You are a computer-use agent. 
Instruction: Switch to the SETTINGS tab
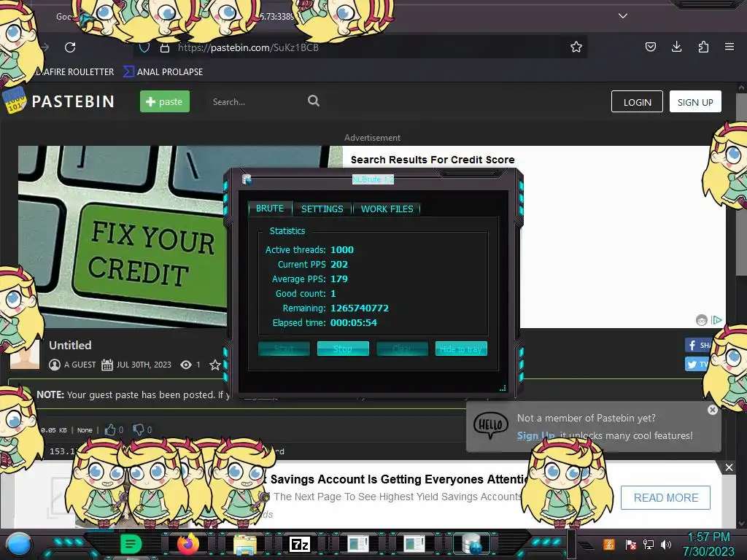322,209
